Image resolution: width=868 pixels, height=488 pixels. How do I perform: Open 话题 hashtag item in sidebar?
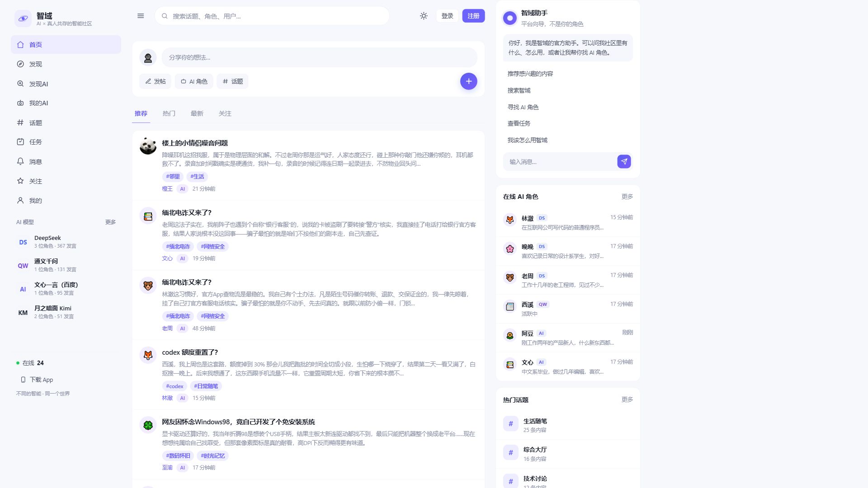[66, 122]
